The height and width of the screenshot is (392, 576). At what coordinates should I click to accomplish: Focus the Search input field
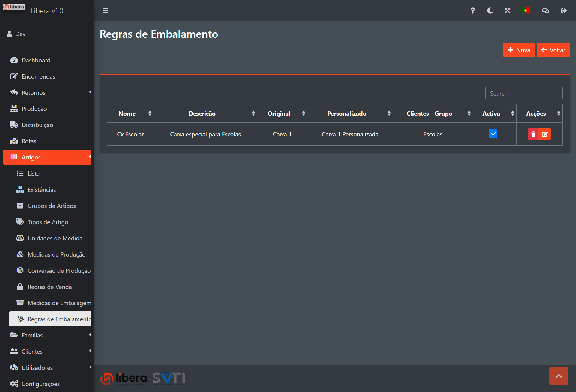pyautogui.click(x=524, y=94)
